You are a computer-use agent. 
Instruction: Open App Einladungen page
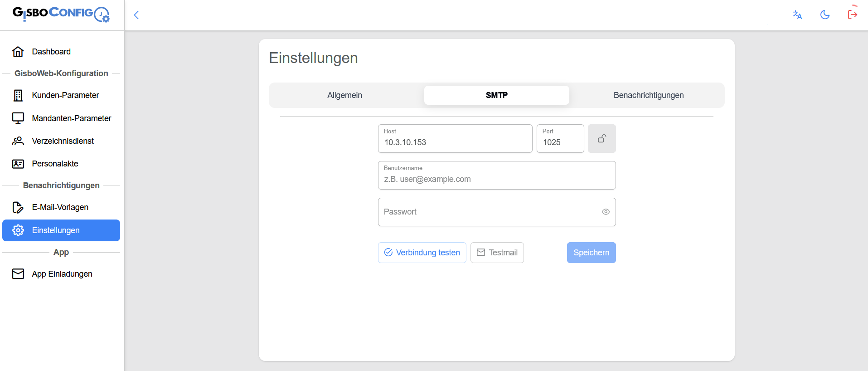(x=61, y=274)
